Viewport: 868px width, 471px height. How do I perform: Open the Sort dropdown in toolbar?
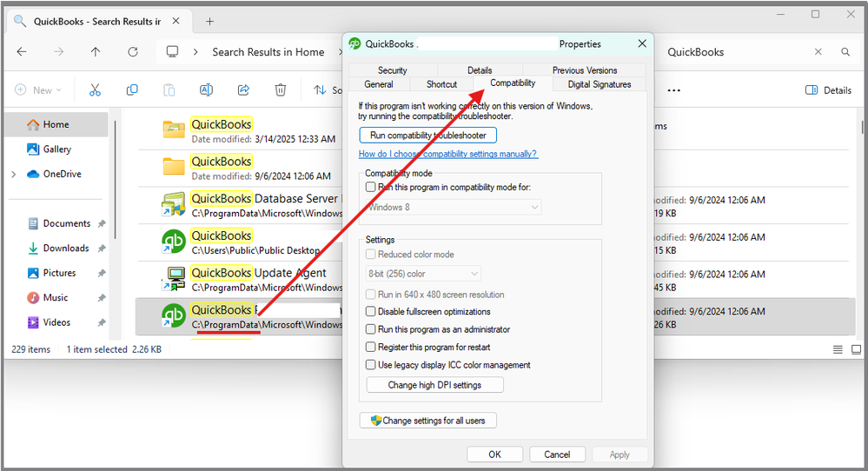pos(328,90)
